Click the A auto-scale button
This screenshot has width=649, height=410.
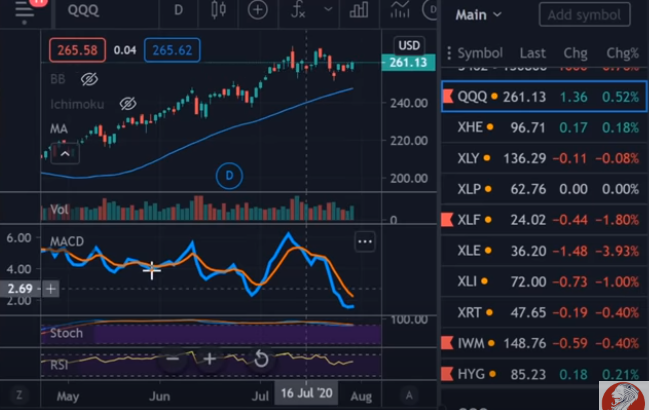(x=409, y=396)
